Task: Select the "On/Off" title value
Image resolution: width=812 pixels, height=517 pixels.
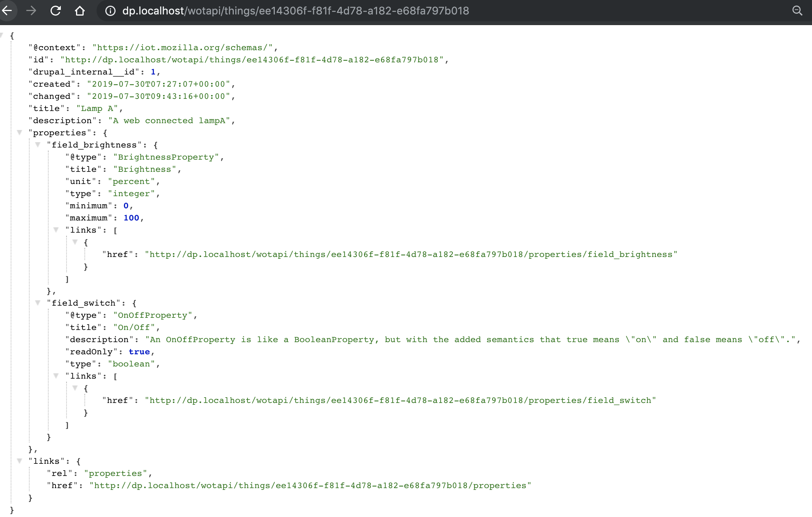Action: point(134,327)
